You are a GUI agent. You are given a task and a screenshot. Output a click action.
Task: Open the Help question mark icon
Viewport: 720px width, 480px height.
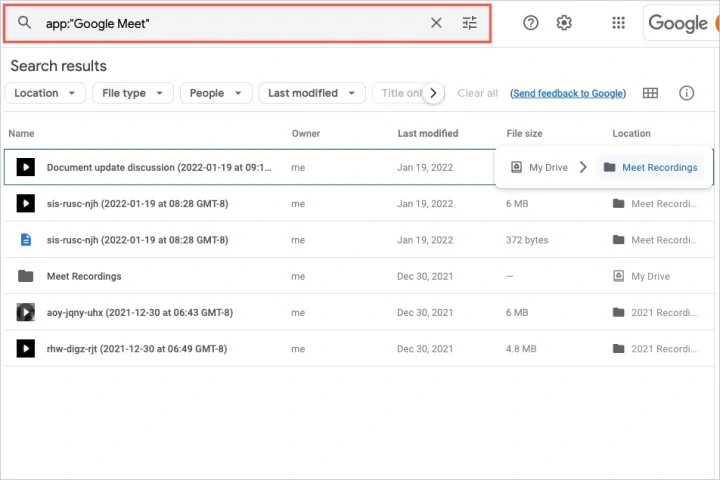coord(531,23)
